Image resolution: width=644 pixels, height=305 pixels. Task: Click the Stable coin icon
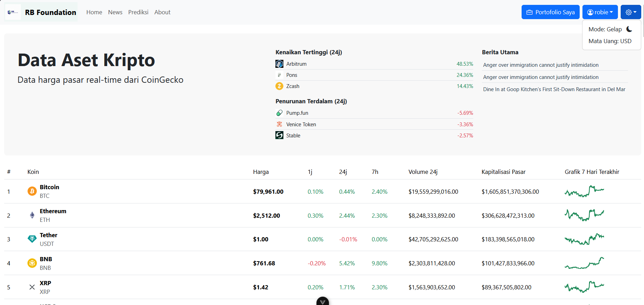click(x=279, y=135)
